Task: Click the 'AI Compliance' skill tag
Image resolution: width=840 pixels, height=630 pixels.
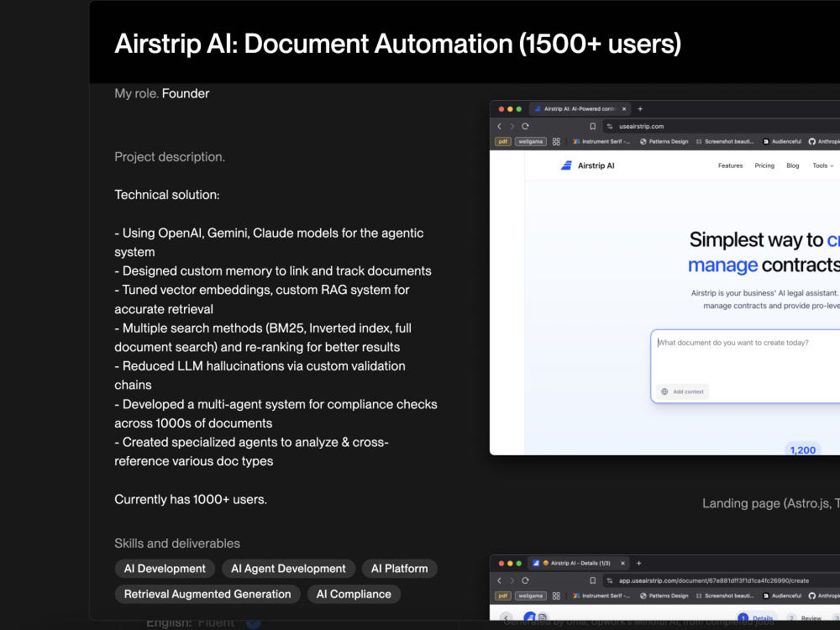Action: point(354,594)
